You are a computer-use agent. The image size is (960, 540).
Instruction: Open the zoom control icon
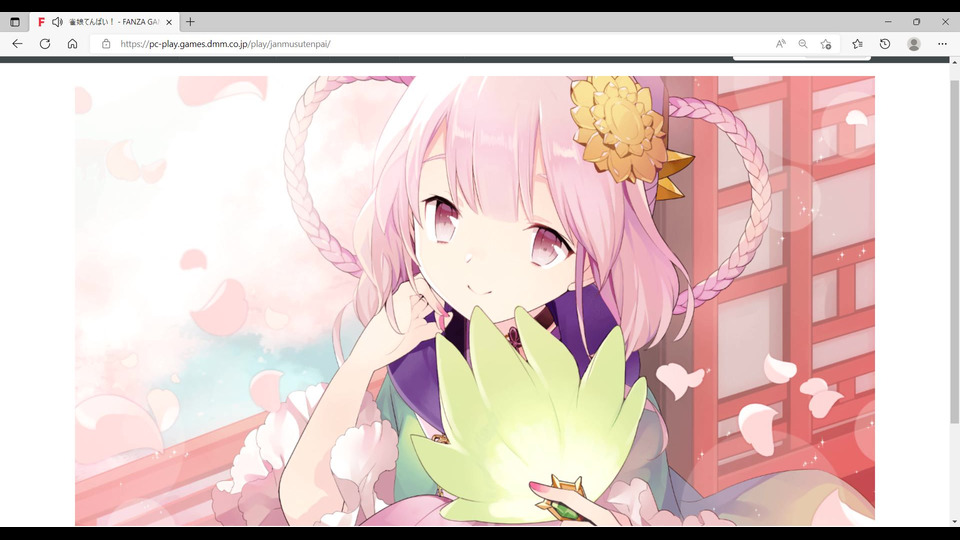(x=803, y=44)
